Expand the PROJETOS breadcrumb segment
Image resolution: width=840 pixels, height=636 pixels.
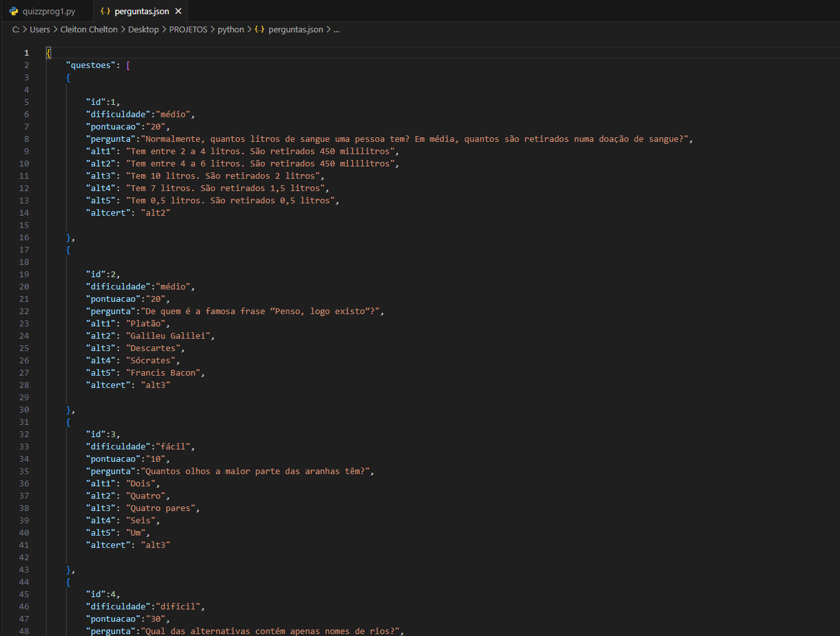tap(188, 30)
